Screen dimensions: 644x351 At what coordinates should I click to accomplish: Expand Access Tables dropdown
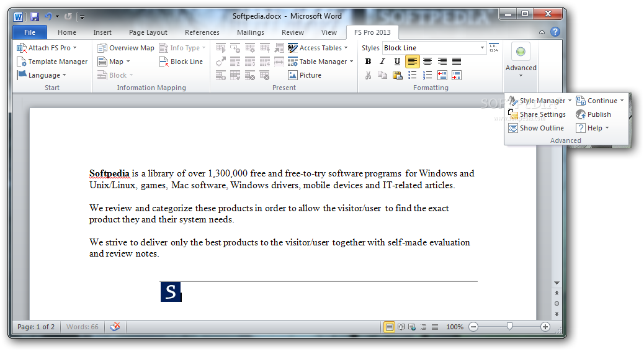pyautogui.click(x=346, y=48)
